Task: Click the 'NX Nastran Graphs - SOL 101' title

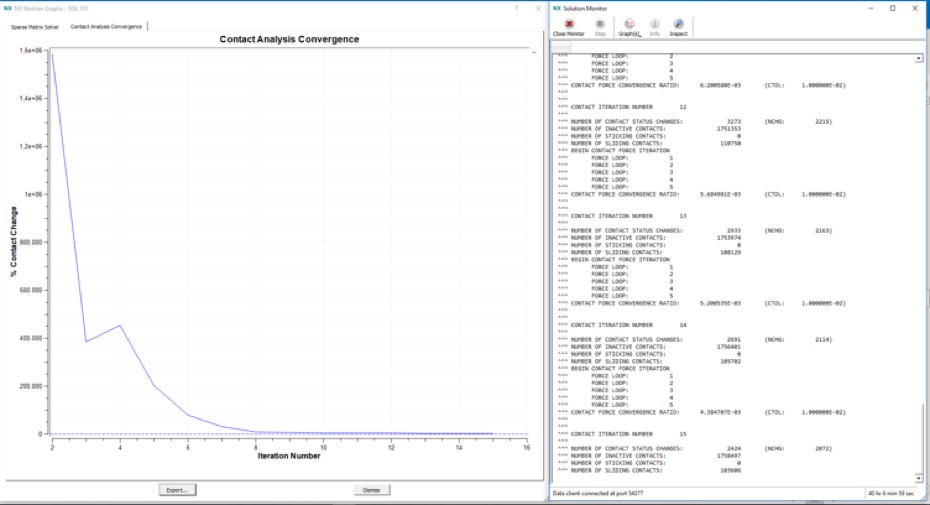Action: coord(52,8)
